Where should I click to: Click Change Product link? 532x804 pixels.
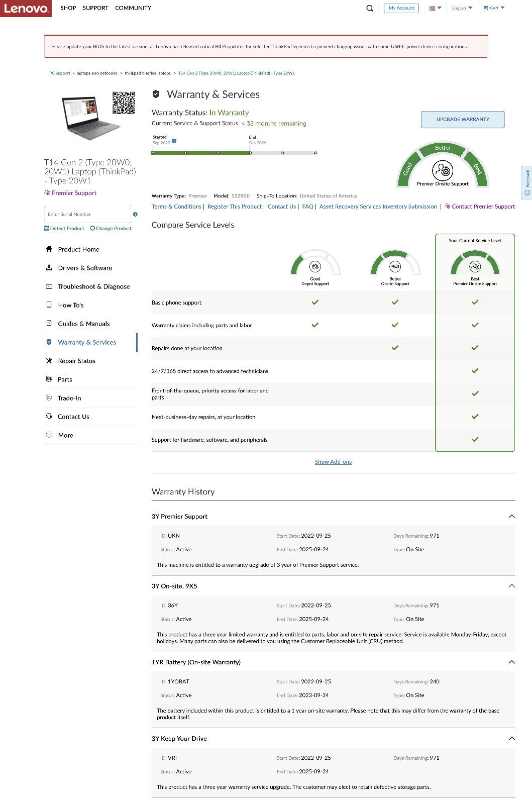[x=111, y=229]
